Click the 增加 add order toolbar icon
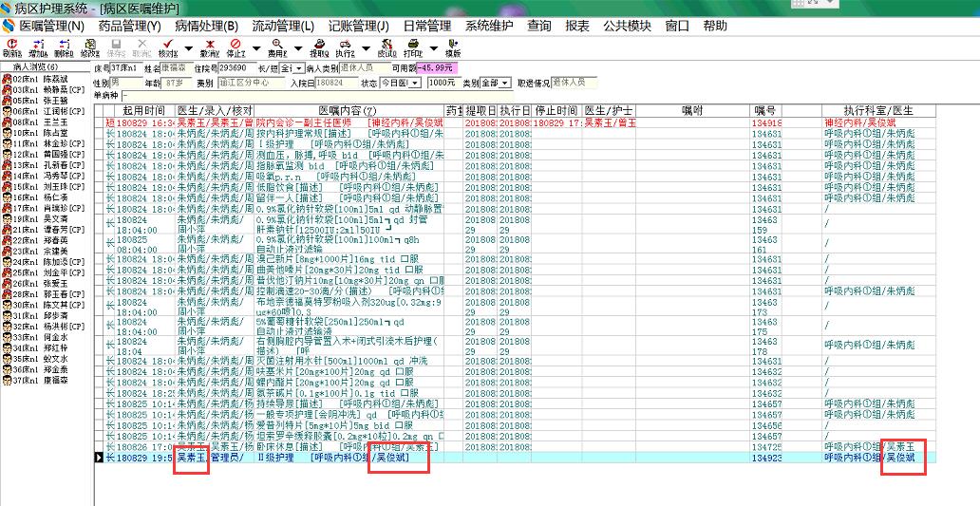The width and height of the screenshot is (980, 506). (x=39, y=44)
